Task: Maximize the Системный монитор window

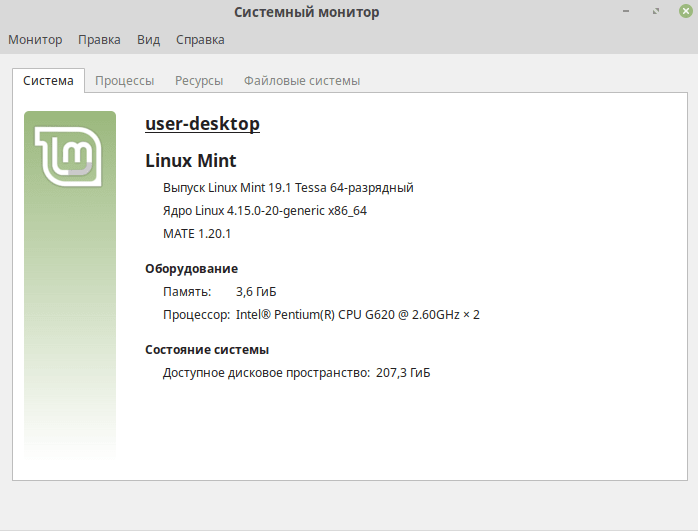Action: click(656, 11)
